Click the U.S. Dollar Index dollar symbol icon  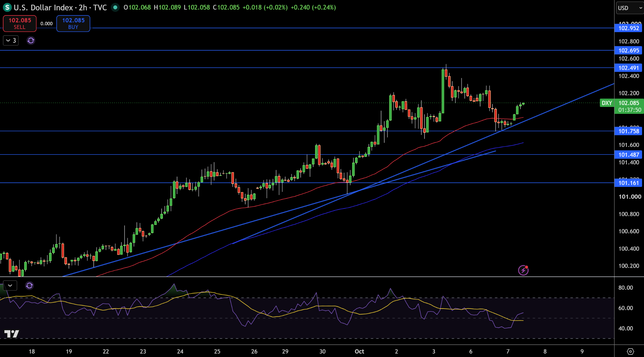(x=7, y=7)
